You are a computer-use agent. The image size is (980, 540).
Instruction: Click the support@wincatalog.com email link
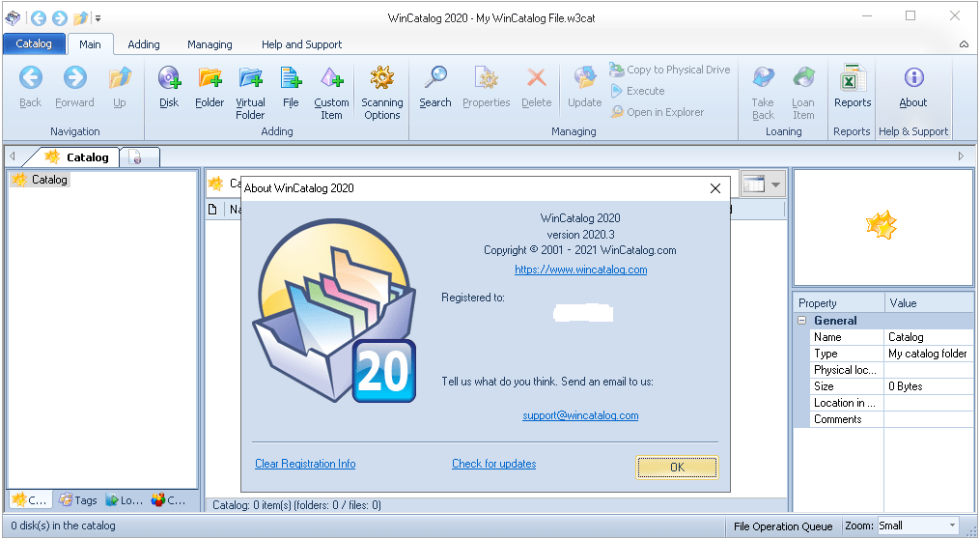point(580,415)
